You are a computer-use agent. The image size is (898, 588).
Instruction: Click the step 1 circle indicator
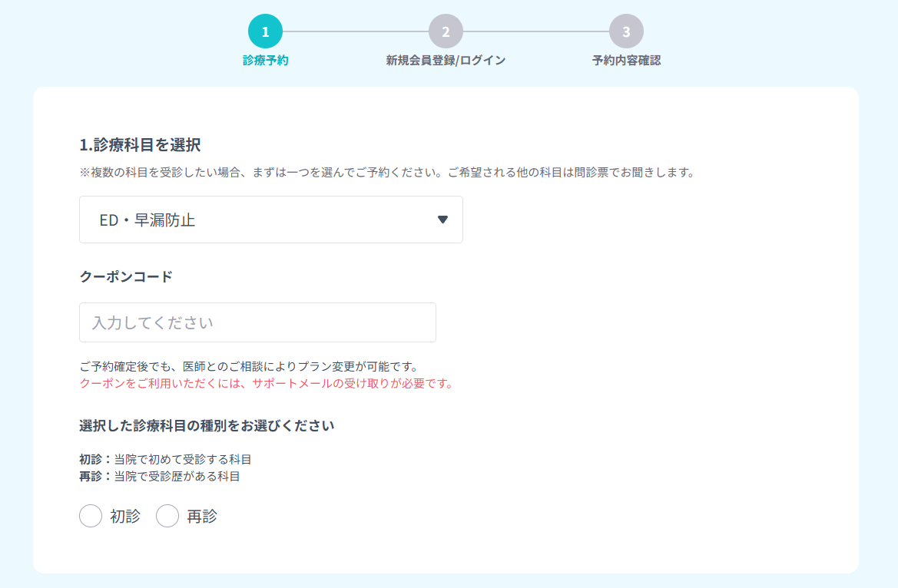265,31
